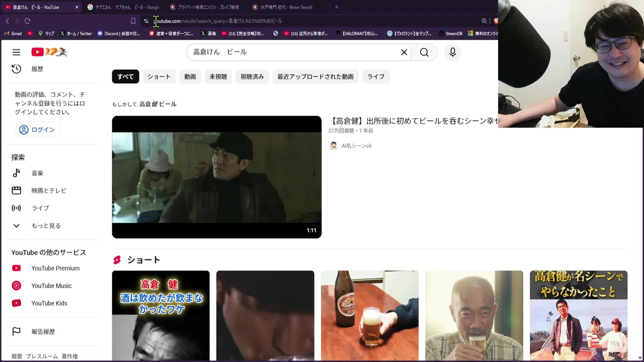644x362 pixels.
Task: Click the magnifier search button
Action: click(x=424, y=52)
